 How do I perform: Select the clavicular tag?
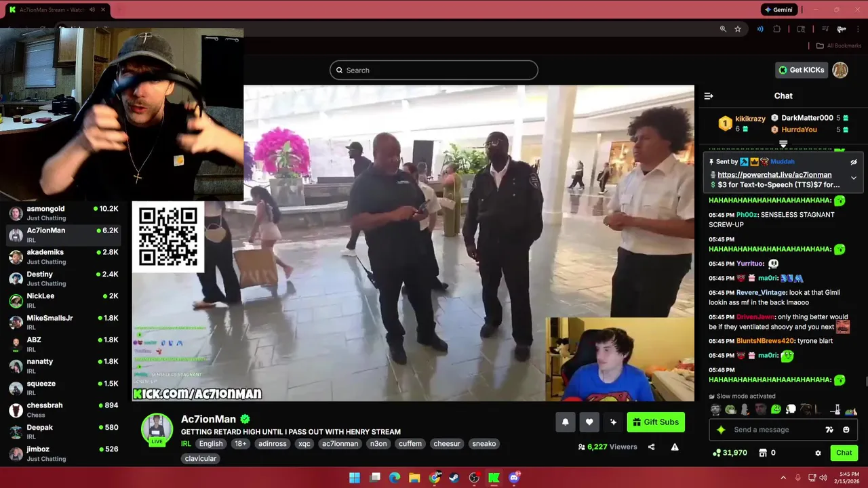[201, 459]
